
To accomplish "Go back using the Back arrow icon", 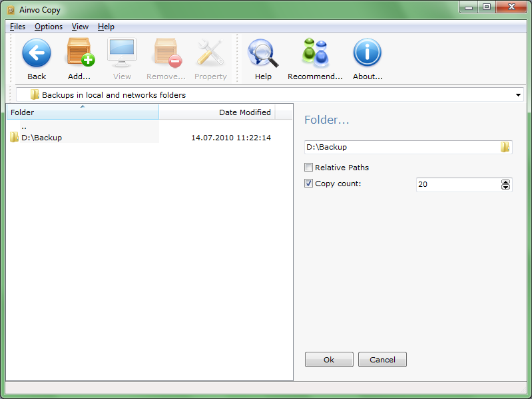I will tap(37, 53).
